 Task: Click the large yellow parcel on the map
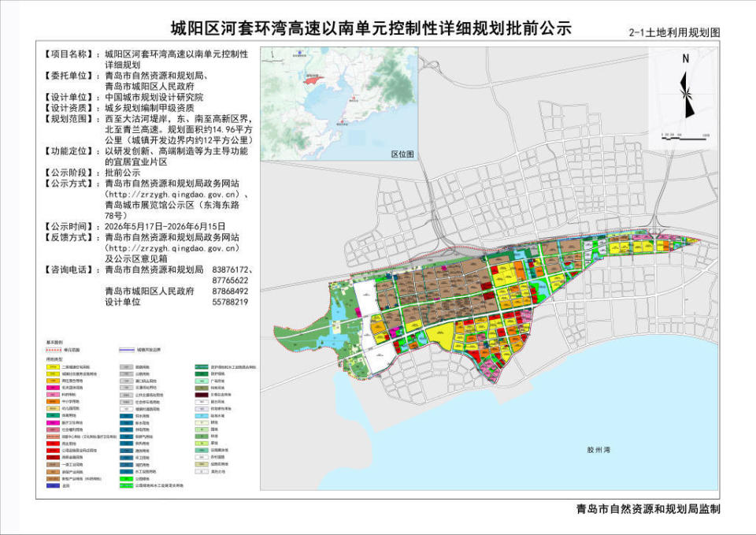[x=440, y=336]
